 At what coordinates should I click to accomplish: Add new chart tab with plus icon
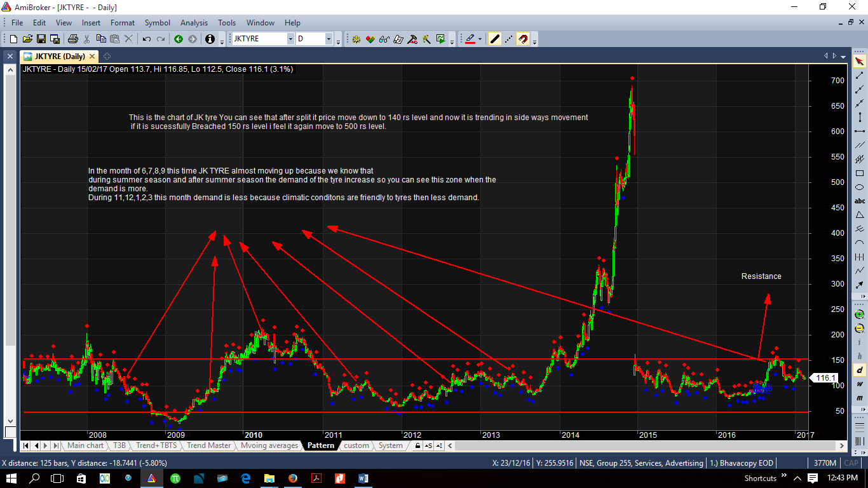[107, 56]
